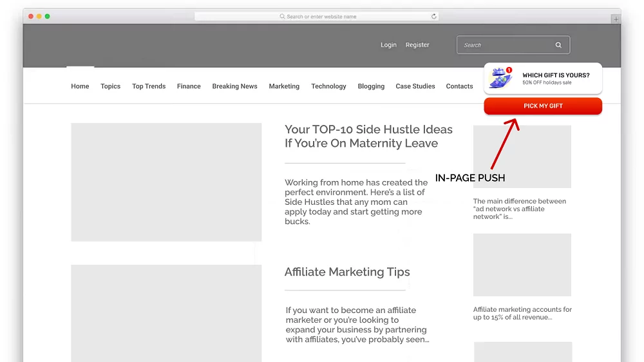Image resolution: width=644 pixels, height=362 pixels.
Task: Go to the Home menu item
Action: point(80,86)
